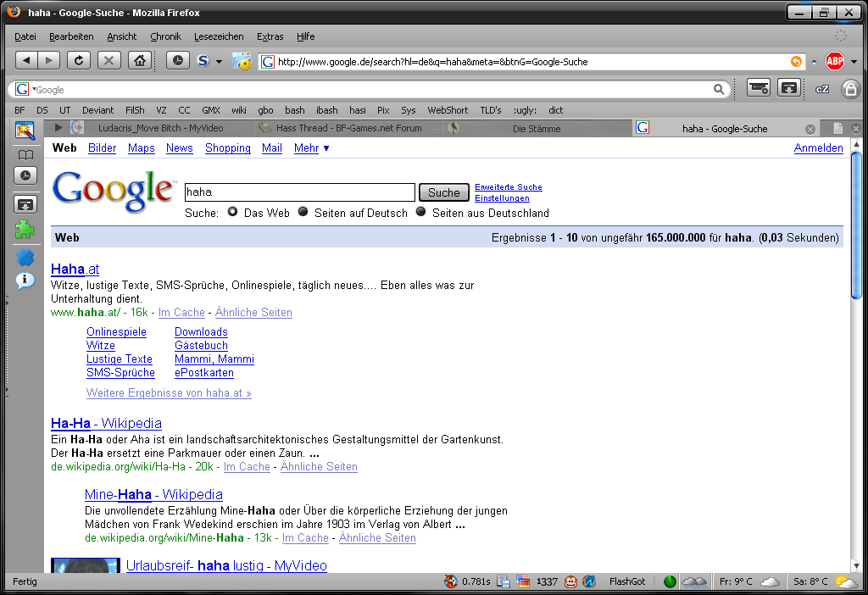This screenshot has height=595, width=868.
Task: Open the dropdown next to S icon
Action: [219, 61]
